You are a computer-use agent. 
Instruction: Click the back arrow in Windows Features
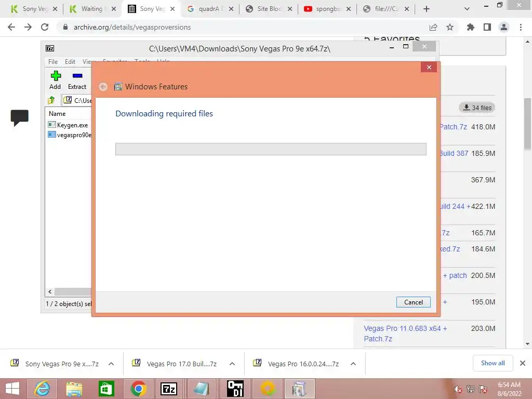point(103,87)
